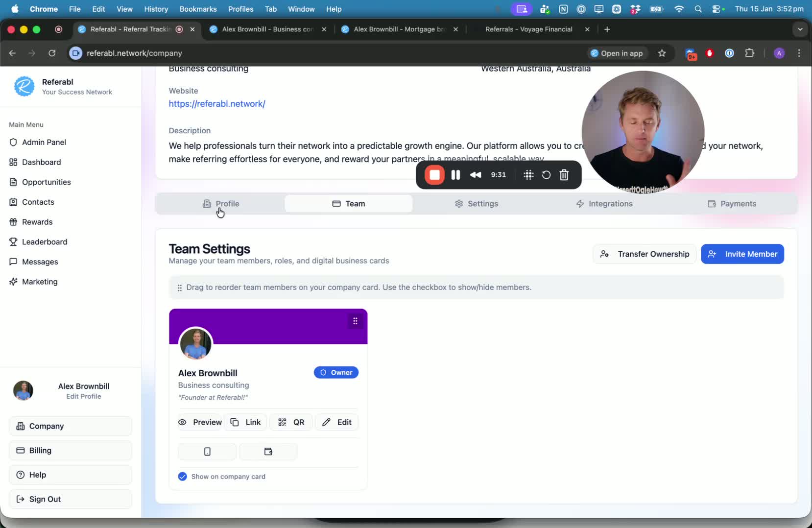Open the Chrome three-dot menu
Viewport: 812px width, 528px height.
pyautogui.click(x=799, y=53)
